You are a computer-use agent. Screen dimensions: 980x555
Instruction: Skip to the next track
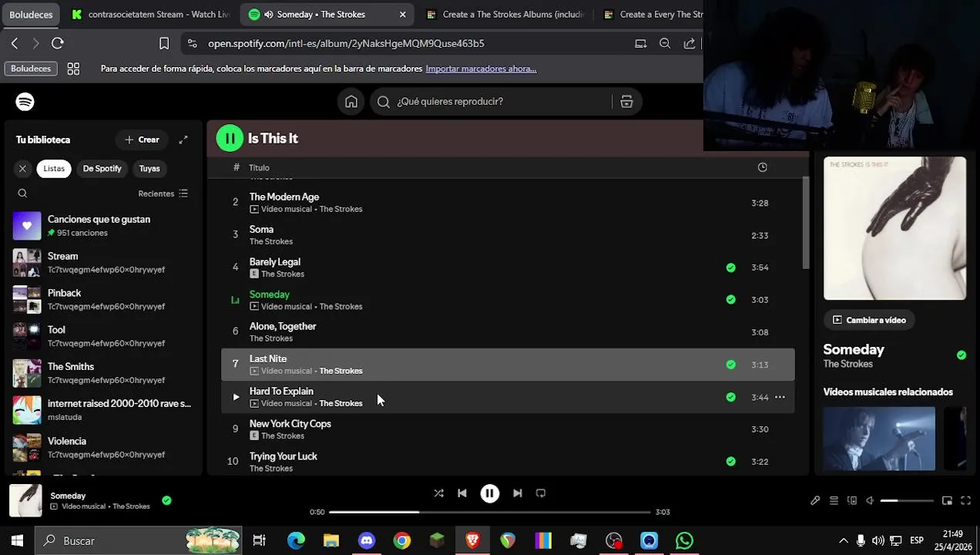point(518,493)
